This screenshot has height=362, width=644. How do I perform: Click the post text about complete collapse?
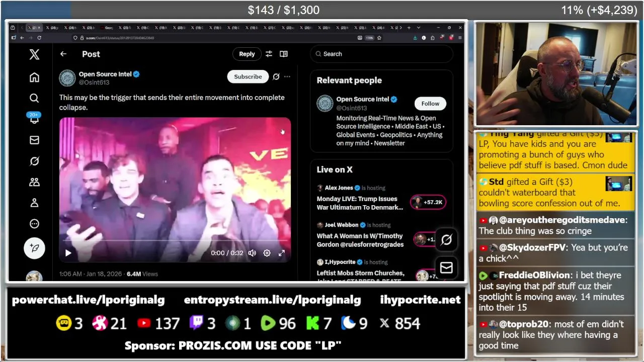click(172, 103)
